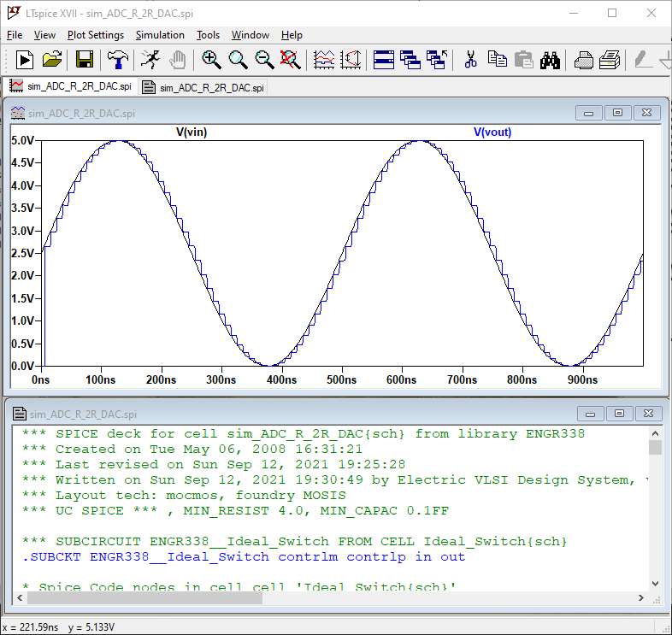672x635 pixels.
Task: Click netlist vertical scrollbar down arrow
Action: click(655, 584)
